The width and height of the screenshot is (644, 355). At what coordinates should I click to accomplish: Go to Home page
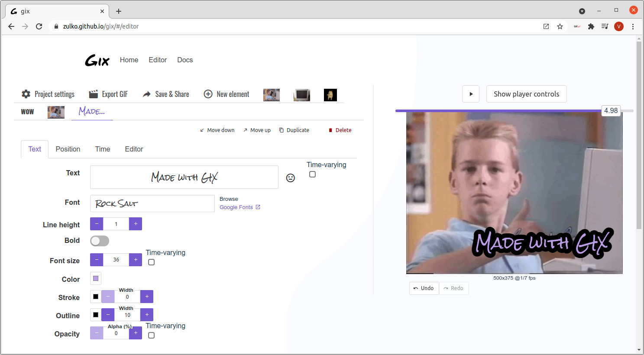129,60
